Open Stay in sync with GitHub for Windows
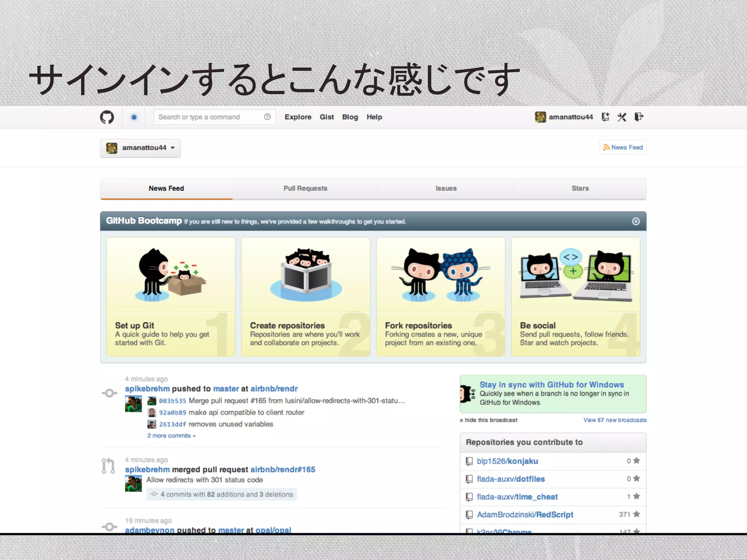Viewport: 747px width, 560px height. 551,385
